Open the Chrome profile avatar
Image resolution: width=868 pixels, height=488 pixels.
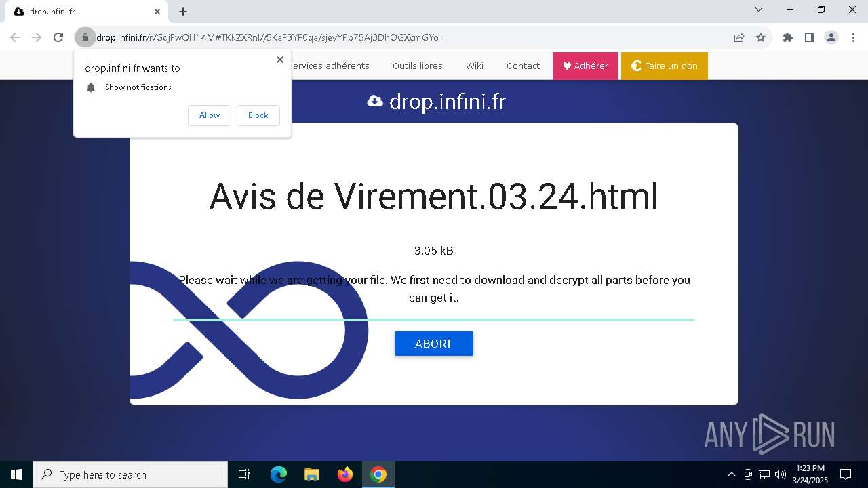tap(831, 38)
